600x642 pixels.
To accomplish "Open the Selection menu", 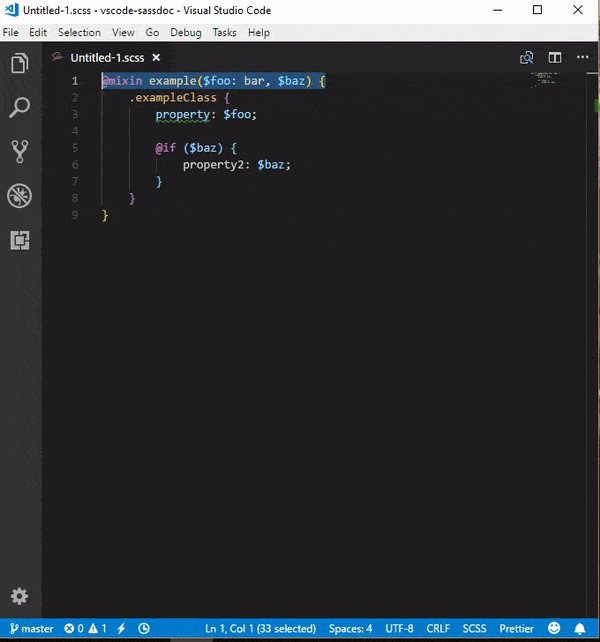I will (79, 32).
